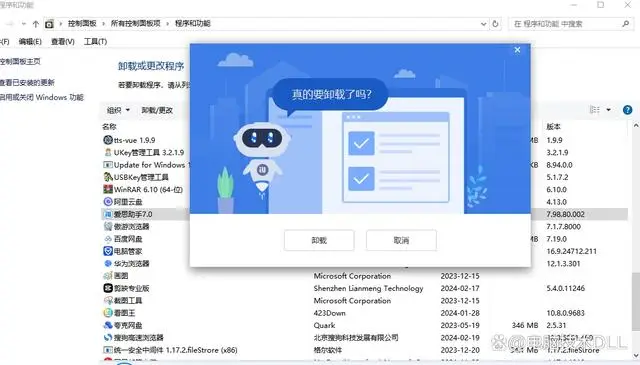Image resolution: width=640 pixels, height=365 pixels.
Task: Click the tts-vue 1.9.9 program icon
Action: pyautogui.click(x=108, y=140)
